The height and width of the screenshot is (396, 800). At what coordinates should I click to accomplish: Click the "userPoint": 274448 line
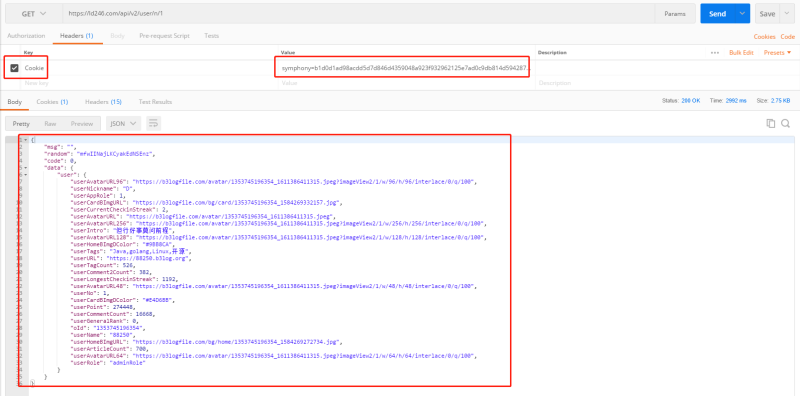coord(103,307)
